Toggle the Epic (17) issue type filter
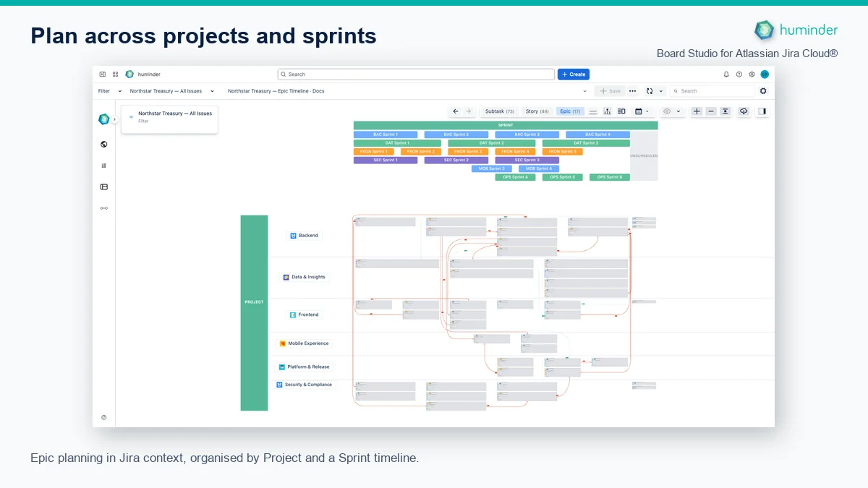Screen dimensions: 868x488 point(570,111)
